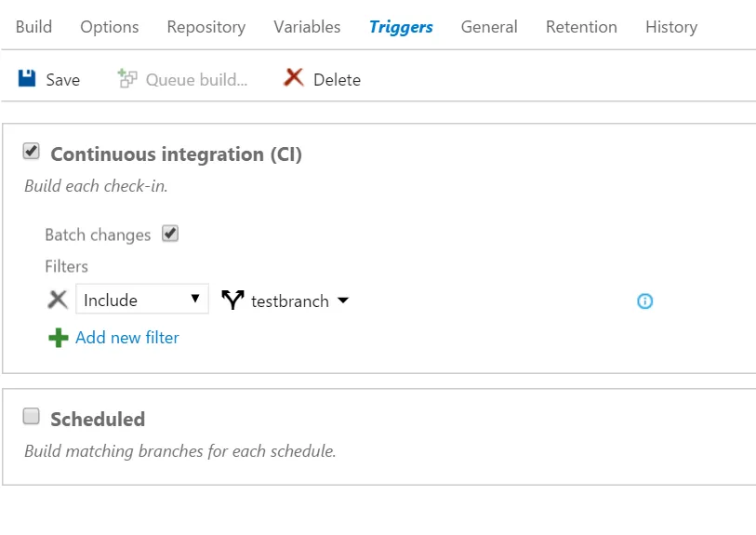This screenshot has height=535, width=756.
Task: Remove the testbranch filter using X icon
Action: (58, 300)
